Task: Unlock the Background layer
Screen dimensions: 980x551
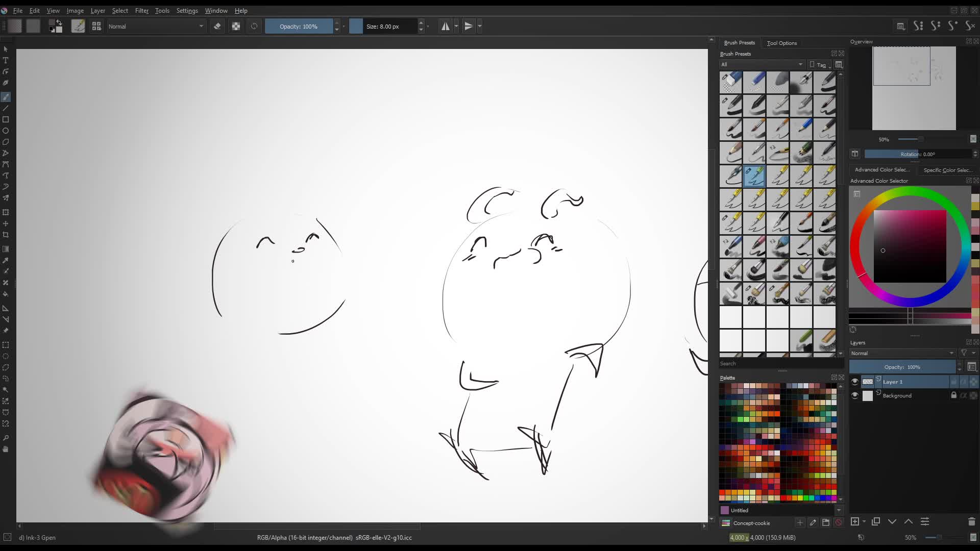Action: coord(953,395)
